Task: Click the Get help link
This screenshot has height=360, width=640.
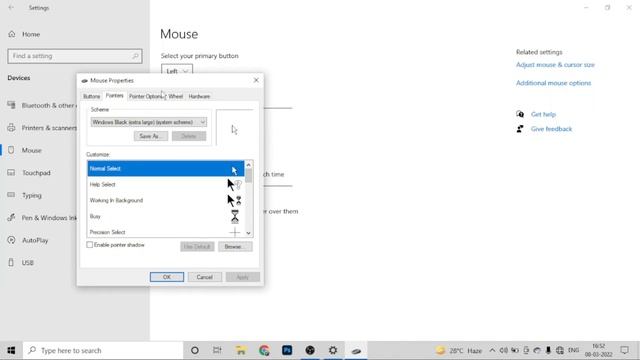Action: click(543, 114)
